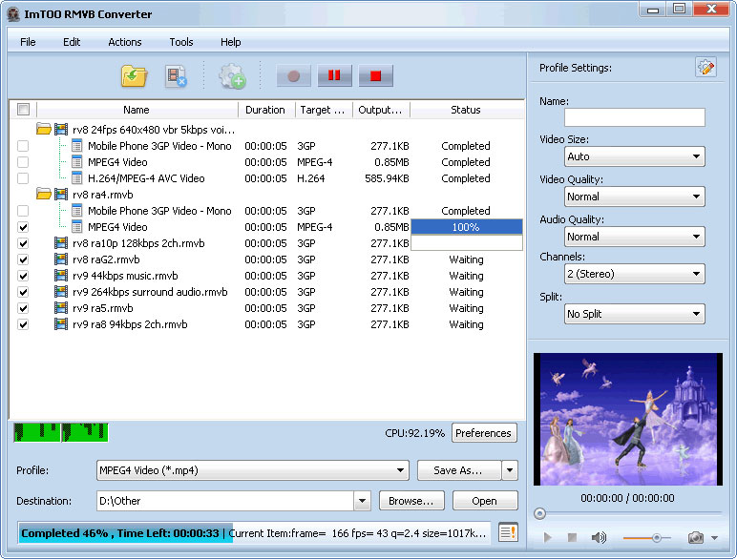This screenshot has width=737, height=560.
Task: Click the Pause conversion button
Action: pos(334,76)
